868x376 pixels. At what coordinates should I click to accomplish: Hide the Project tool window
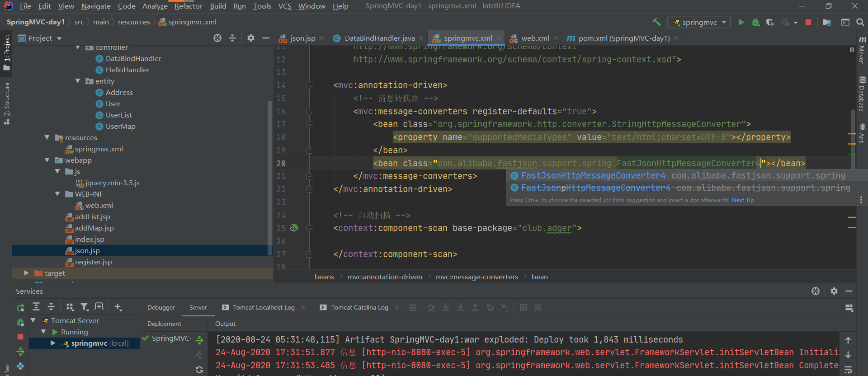pyautogui.click(x=266, y=38)
